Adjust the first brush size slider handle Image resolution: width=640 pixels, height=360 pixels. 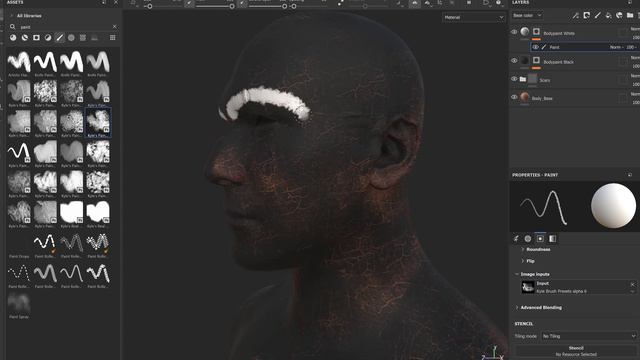click(x=150, y=6)
